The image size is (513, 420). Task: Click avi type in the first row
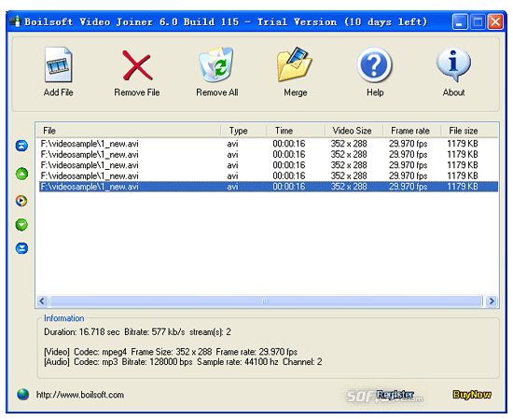tap(232, 144)
